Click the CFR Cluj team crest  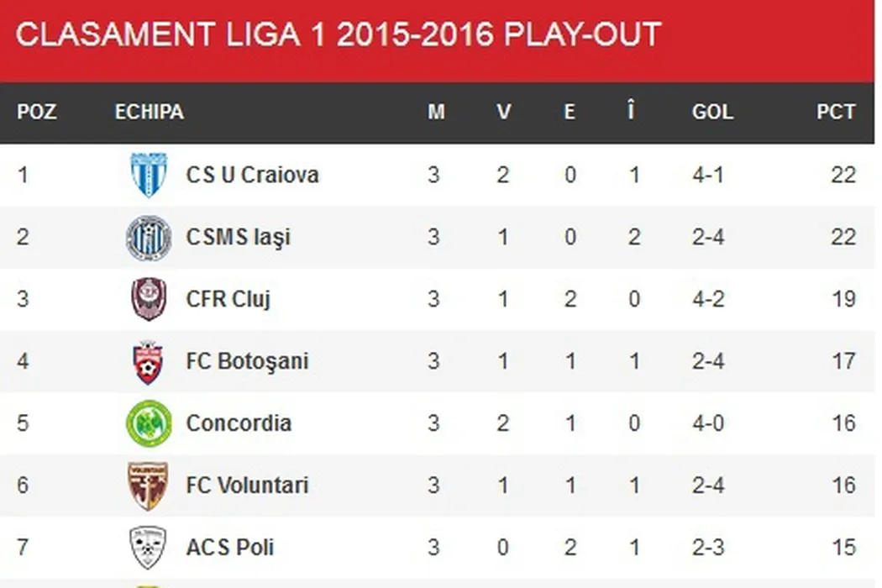pos(149,299)
